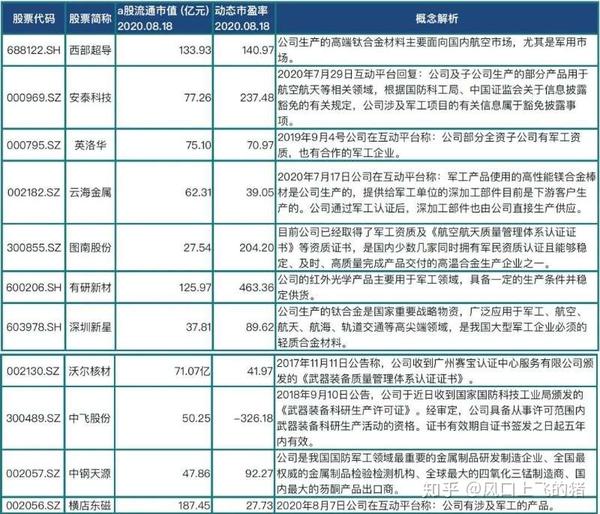Screen dimensions: 600x514
Task: Click 中钢天源 description about 金属制品研发
Action: coord(431,474)
